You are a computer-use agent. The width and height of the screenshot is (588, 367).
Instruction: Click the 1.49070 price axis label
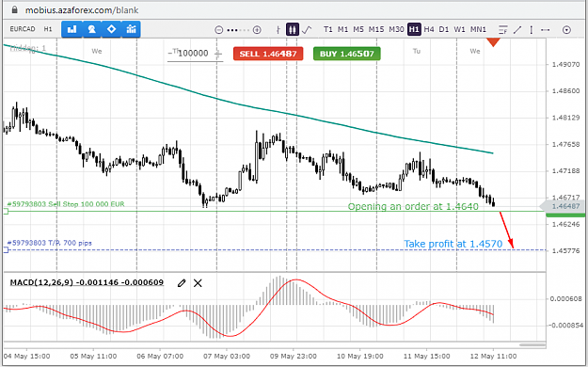pos(565,65)
